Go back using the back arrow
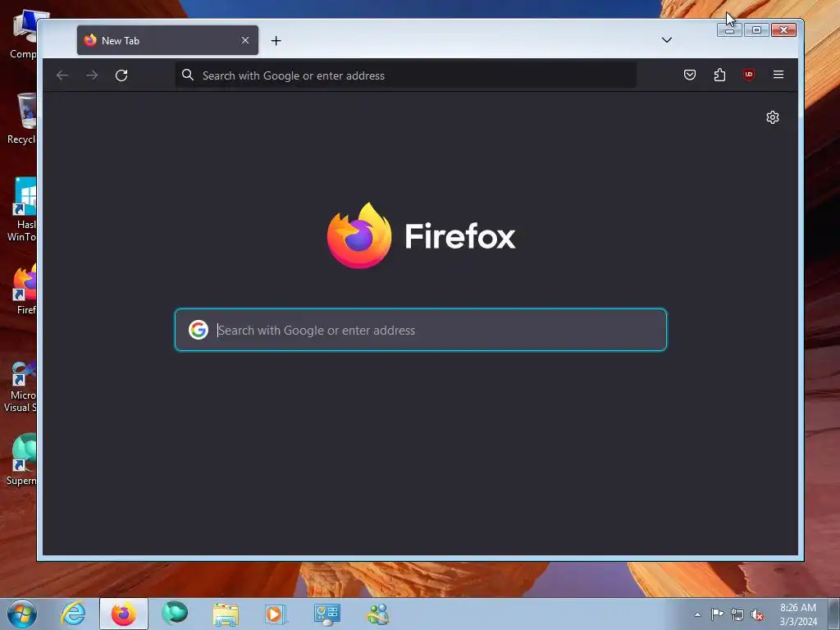Image resolution: width=840 pixels, height=630 pixels. [x=62, y=75]
